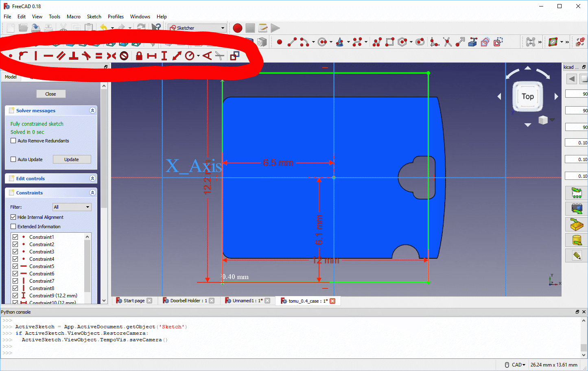Apply a vertical constraint
The height and width of the screenshot is (371, 588).
(x=35, y=56)
